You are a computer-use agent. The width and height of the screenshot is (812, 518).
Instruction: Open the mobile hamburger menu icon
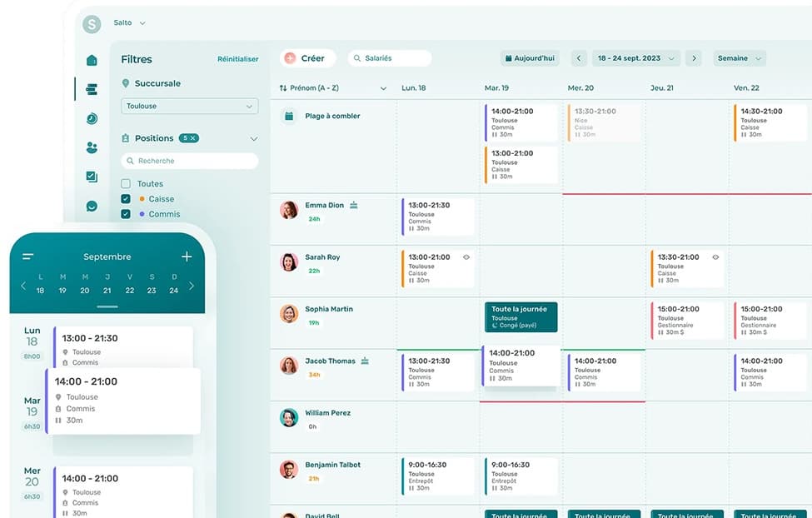point(28,257)
